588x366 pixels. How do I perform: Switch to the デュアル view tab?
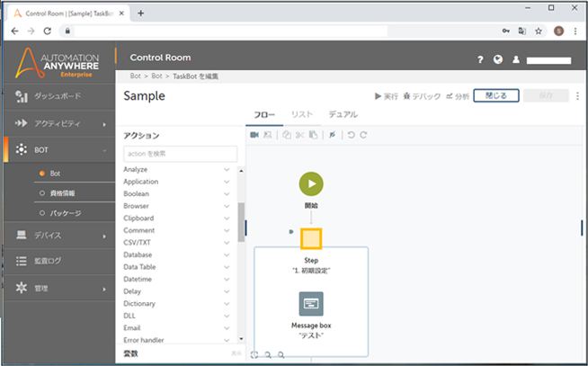coord(343,115)
